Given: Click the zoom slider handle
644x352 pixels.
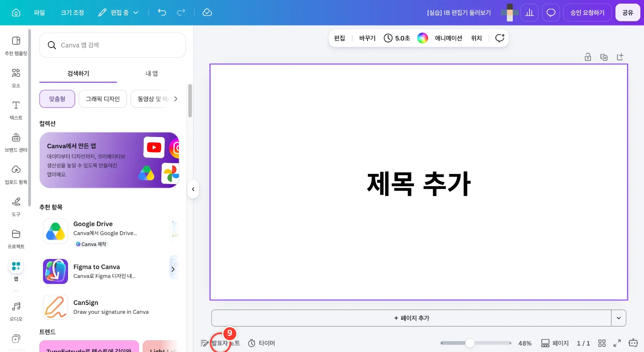Looking at the screenshot, I should [x=470, y=343].
